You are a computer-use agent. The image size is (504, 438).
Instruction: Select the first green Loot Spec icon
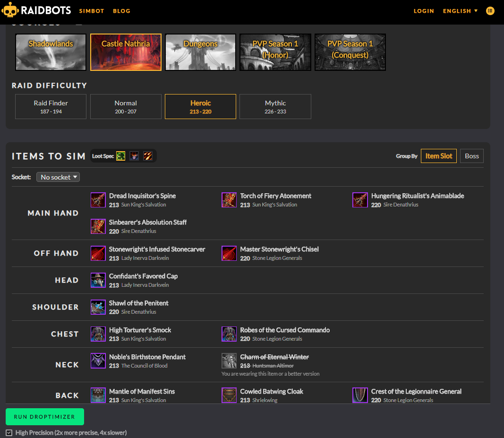120,156
